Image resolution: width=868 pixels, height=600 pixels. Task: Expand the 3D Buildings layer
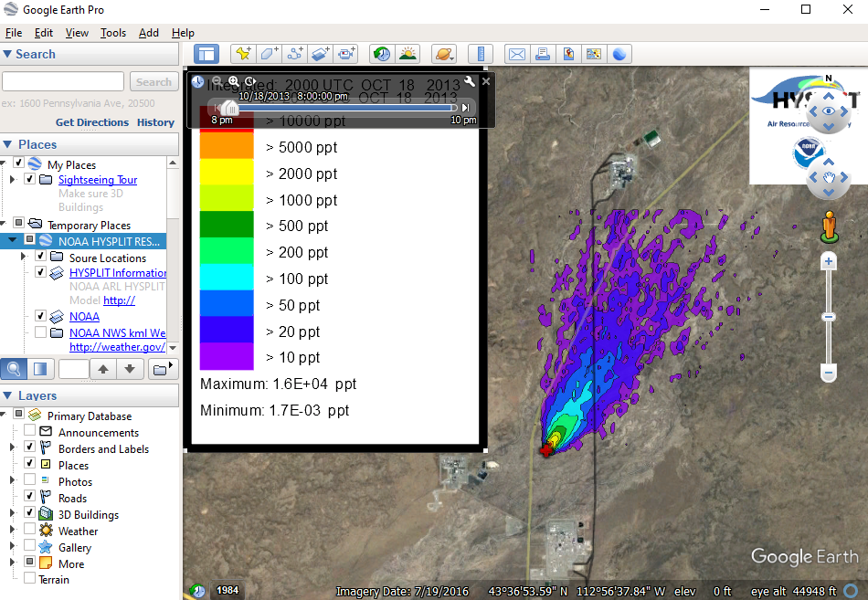coord(12,513)
